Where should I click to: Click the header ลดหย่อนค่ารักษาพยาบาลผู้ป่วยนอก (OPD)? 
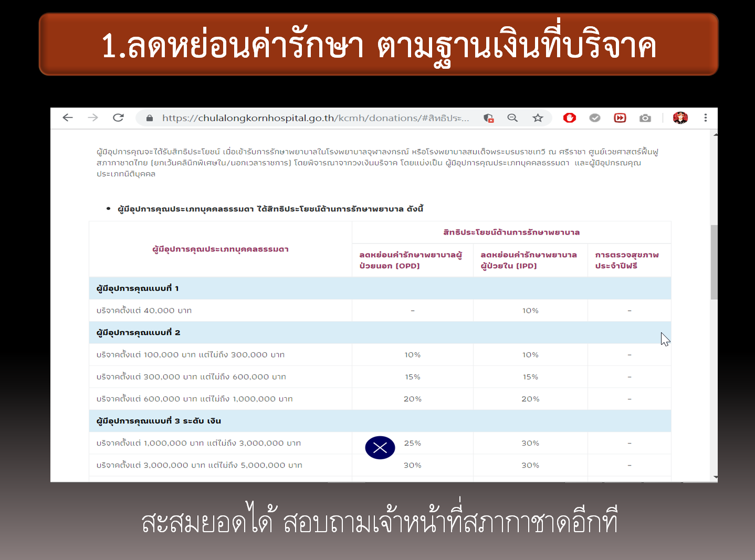412,260
